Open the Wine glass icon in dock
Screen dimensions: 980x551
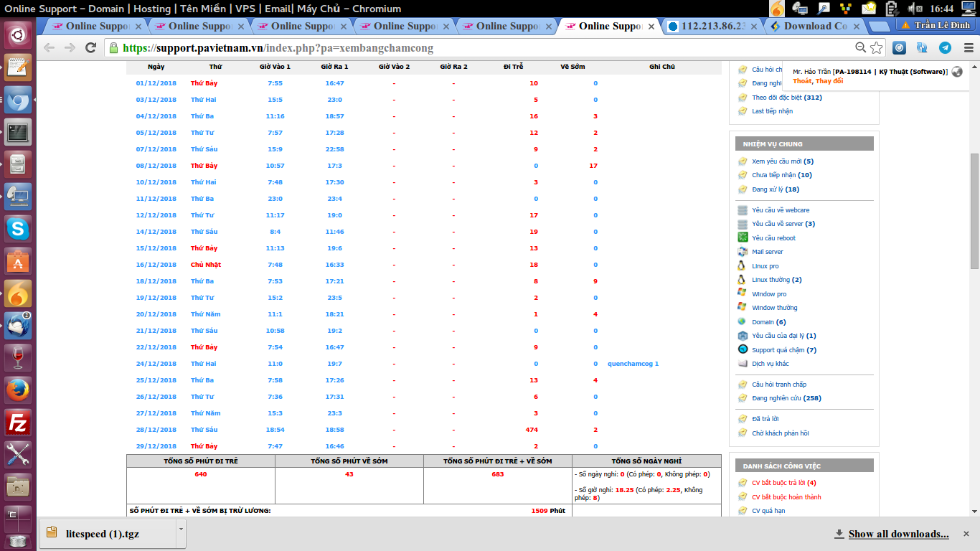[18, 358]
